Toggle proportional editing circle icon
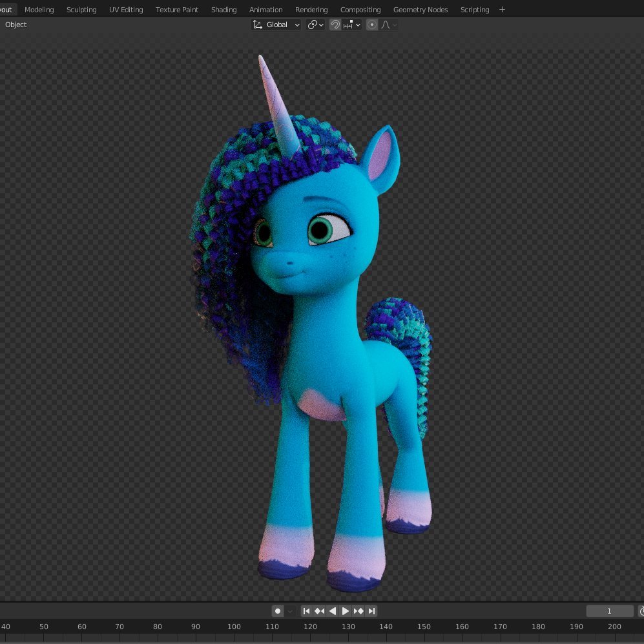The width and height of the screenshot is (644, 644). point(371,25)
